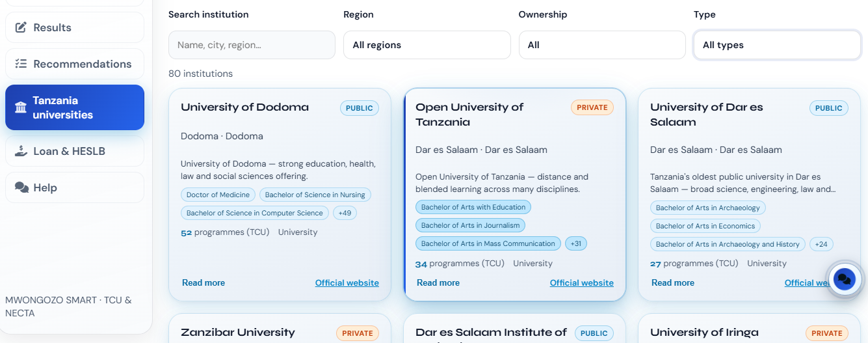Expand the +31 more programmes tag

(x=576, y=243)
